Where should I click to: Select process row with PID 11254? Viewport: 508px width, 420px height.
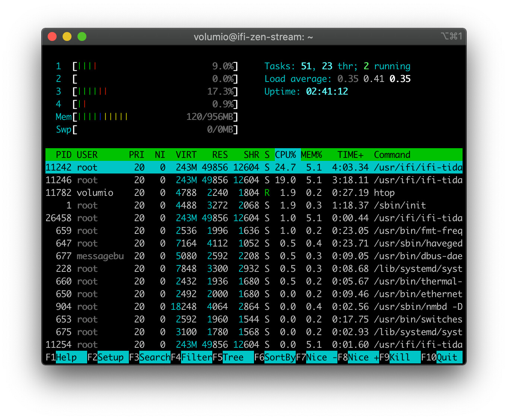[x=254, y=345]
